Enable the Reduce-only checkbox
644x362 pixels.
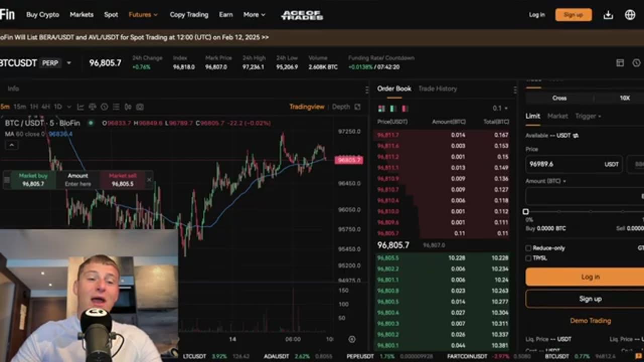(x=528, y=248)
